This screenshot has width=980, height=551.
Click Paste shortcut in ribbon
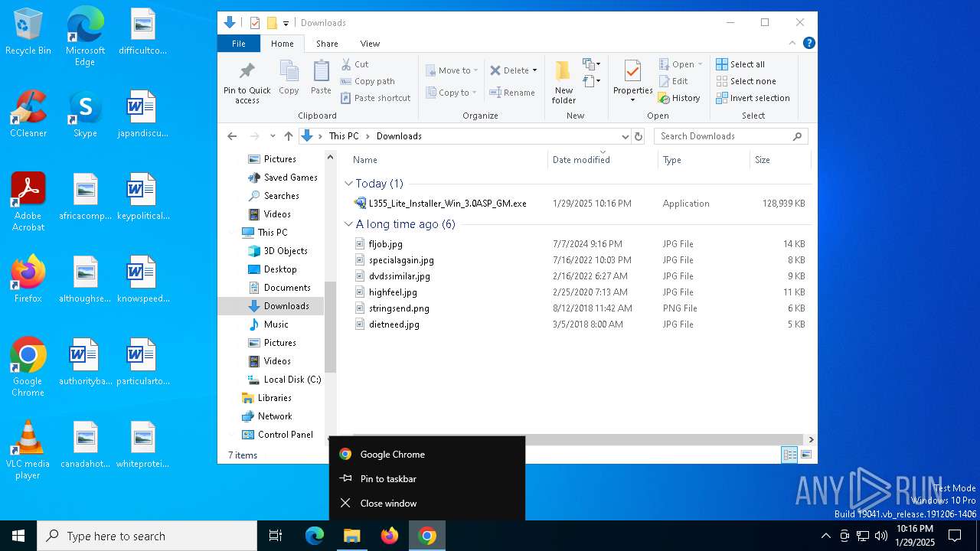pyautogui.click(x=375, y=98)
